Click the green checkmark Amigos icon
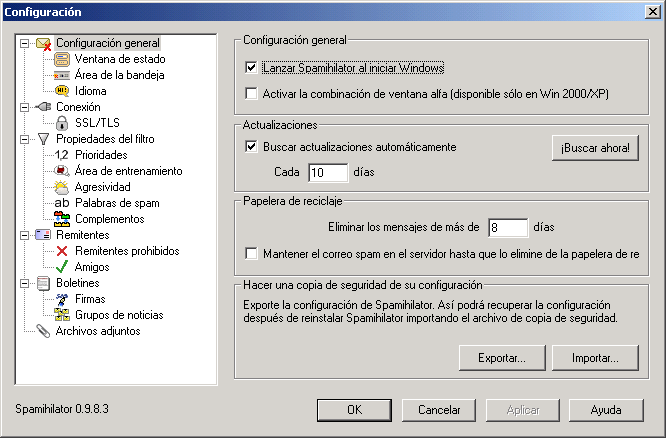Image resolution: width=666 pixels, height=438 pixels. [62, 267]
